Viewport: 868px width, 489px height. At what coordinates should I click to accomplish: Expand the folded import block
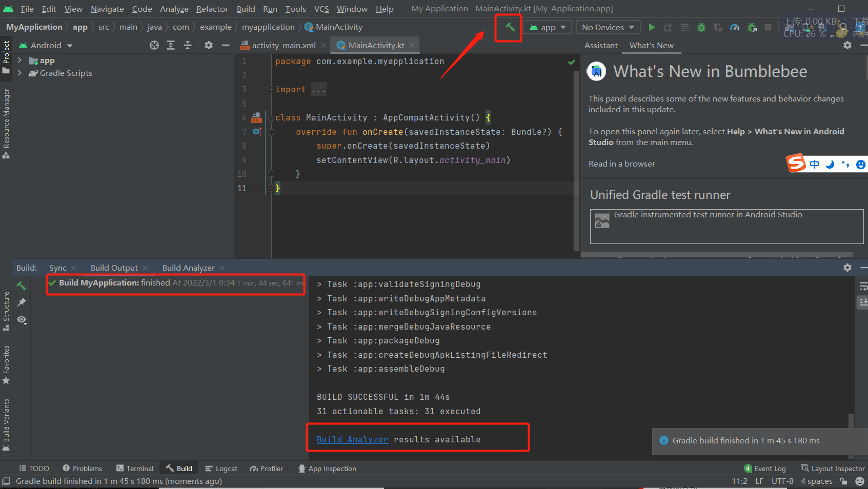tap(271, 90)
